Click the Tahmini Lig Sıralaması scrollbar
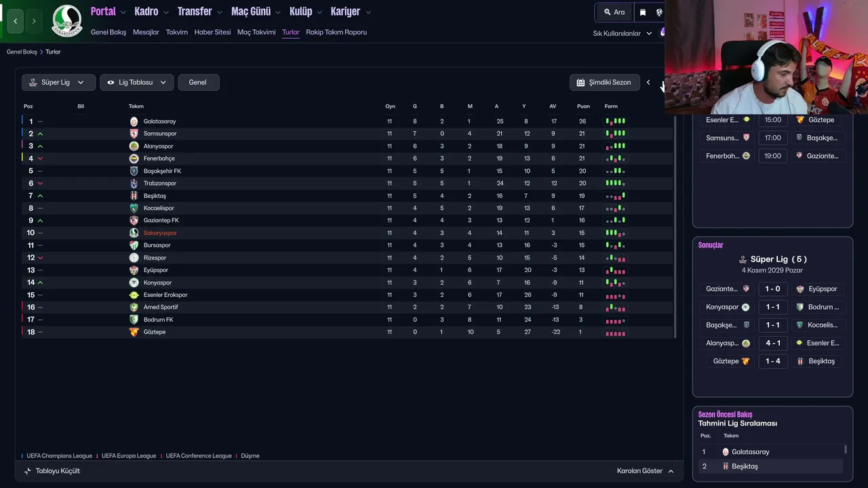The image size is (868, 488). click(x=846, y=449)
